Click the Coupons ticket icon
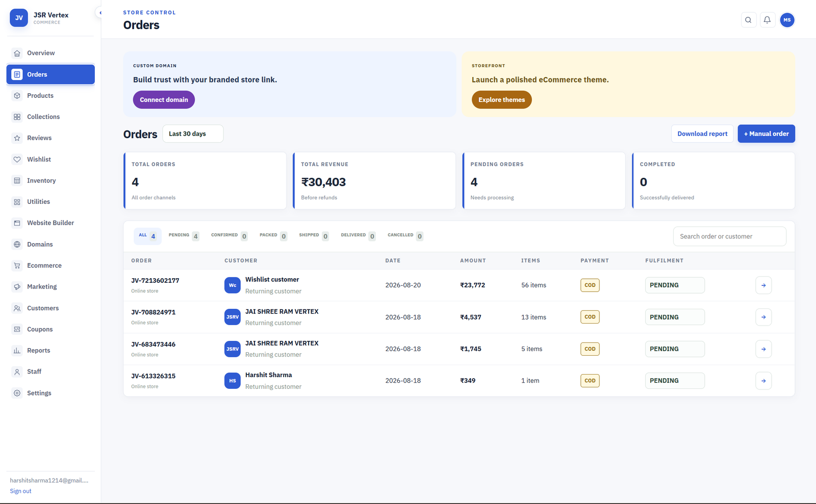The image size is (816, 504). (x=17, y=329)
